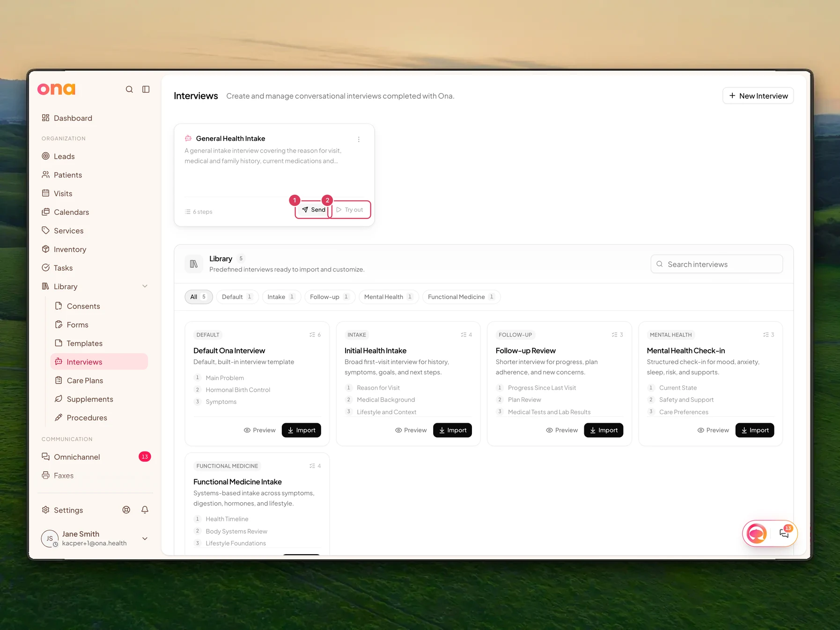Viewport: 840px width, 630px height.
Task: Open Supplements under Library
Action: point(90,399)
